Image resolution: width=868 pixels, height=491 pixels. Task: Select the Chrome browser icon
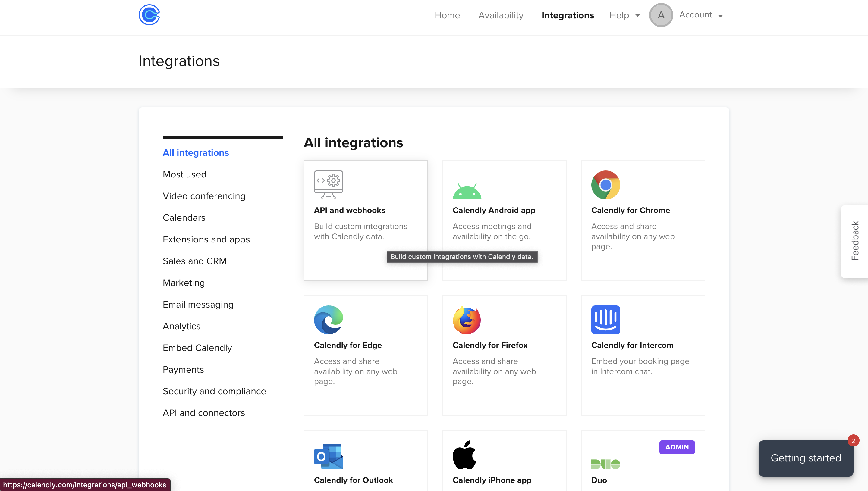click(605, 185)
